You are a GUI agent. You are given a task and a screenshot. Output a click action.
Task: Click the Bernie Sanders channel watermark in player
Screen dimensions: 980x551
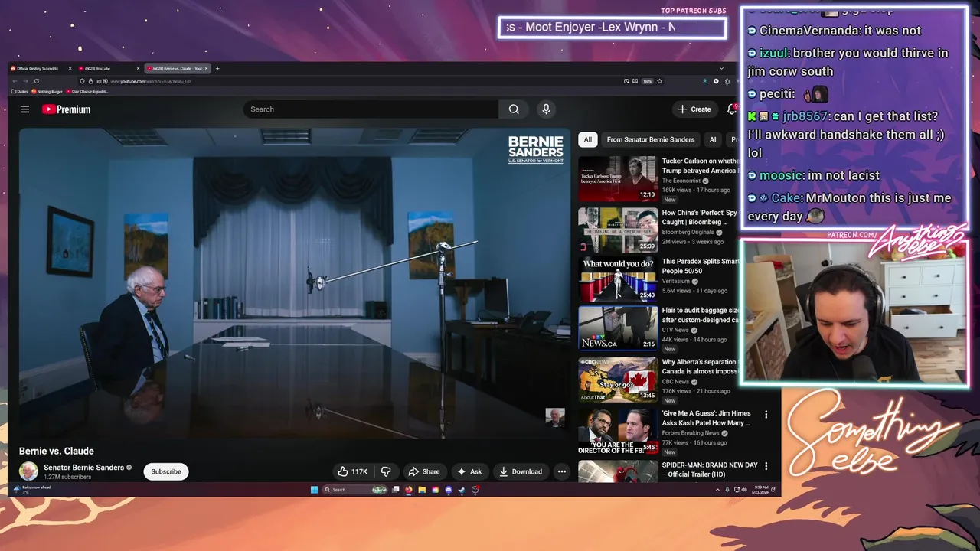(555, 417)
